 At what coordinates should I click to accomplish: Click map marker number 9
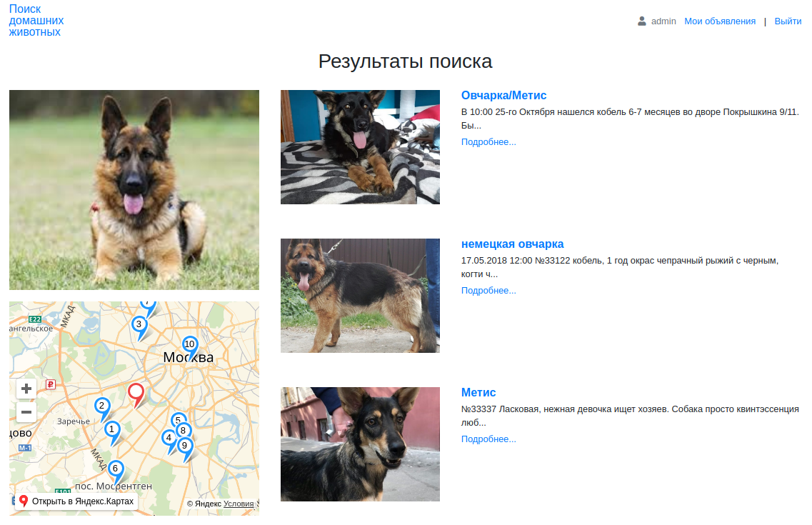[x=185, y=446]
